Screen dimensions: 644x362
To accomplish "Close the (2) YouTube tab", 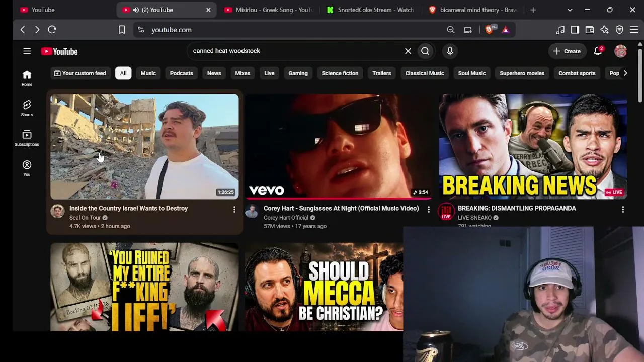I will click(x=208, y=10).
